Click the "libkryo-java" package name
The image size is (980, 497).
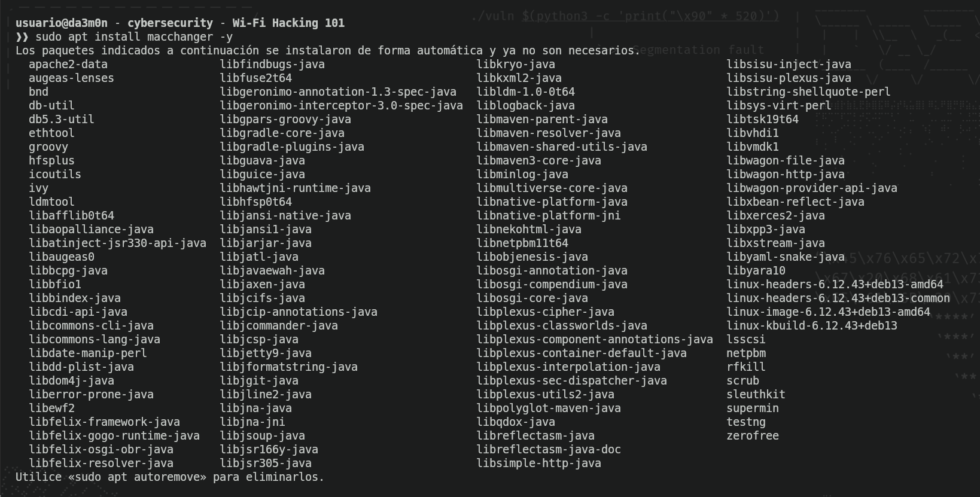click(x=516, y=65)
